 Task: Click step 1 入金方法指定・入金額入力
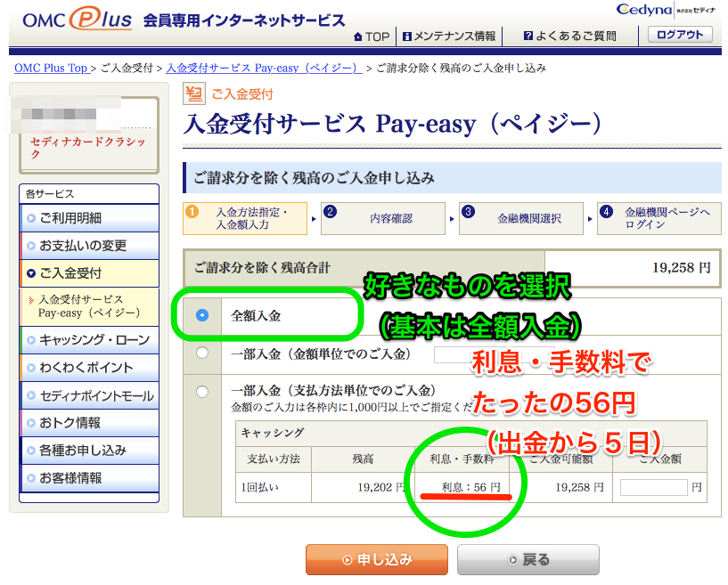[x=245, y=218]
